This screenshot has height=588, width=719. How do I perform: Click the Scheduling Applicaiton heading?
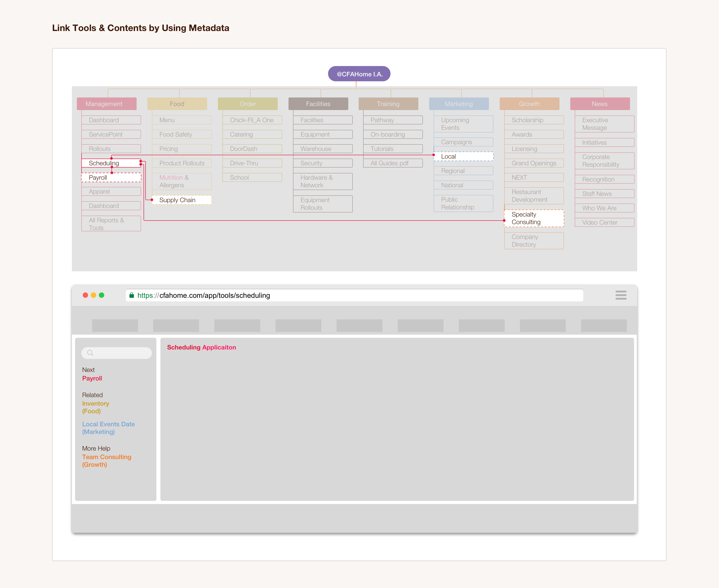(201, 347)
